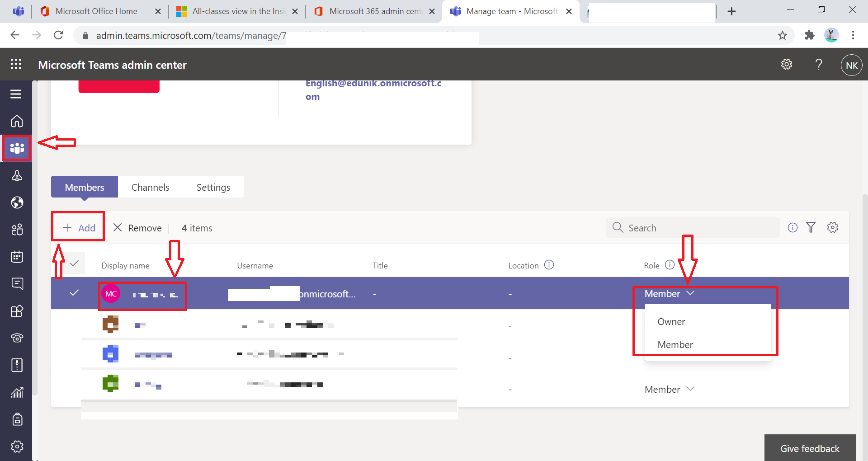Go back to previous page
The image size is (868, 461).
click(15, 35)
